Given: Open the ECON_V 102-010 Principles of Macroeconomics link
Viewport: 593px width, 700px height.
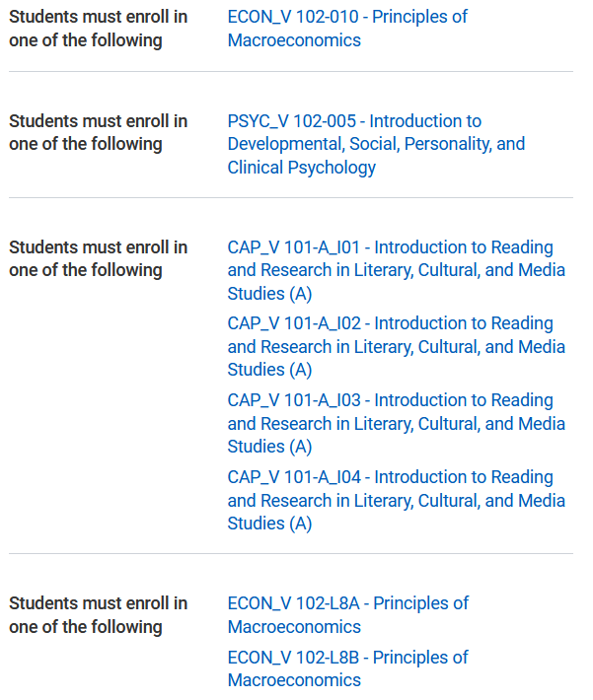Looking at the screenshot, I should [x=347, y=29].
